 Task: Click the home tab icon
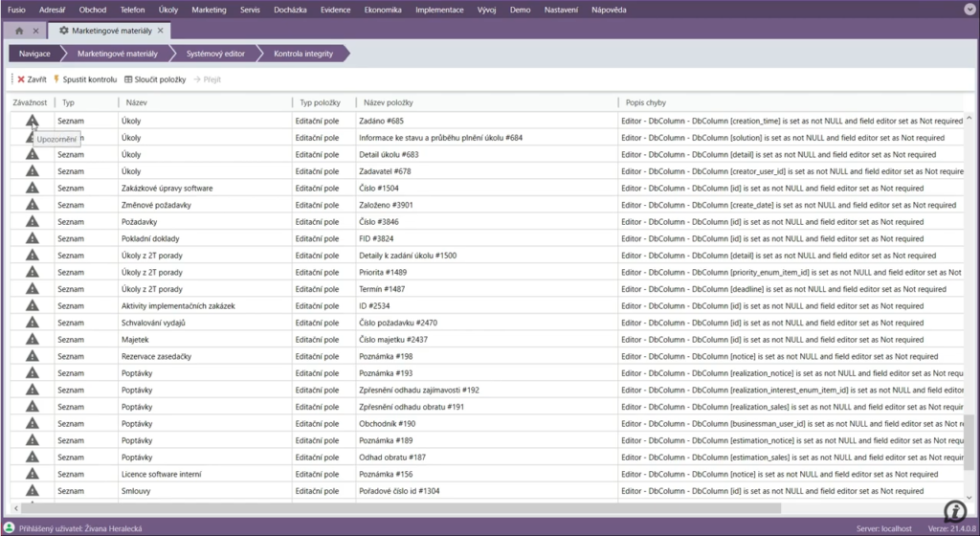(19, 31)
